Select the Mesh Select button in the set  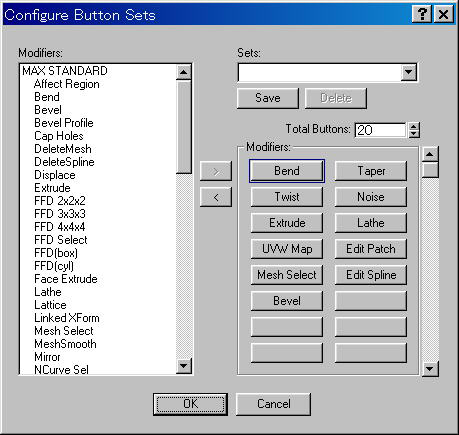tap(287, 275)
